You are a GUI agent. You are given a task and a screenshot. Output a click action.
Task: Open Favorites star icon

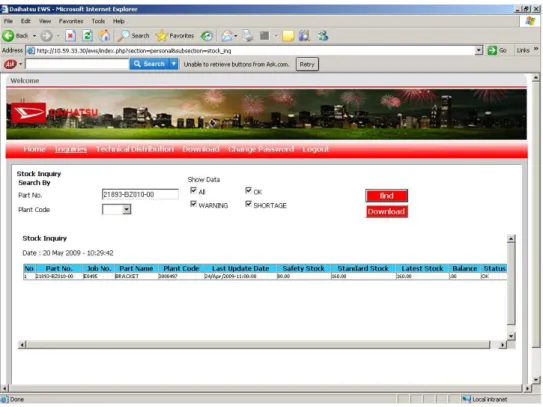(161, 36)
